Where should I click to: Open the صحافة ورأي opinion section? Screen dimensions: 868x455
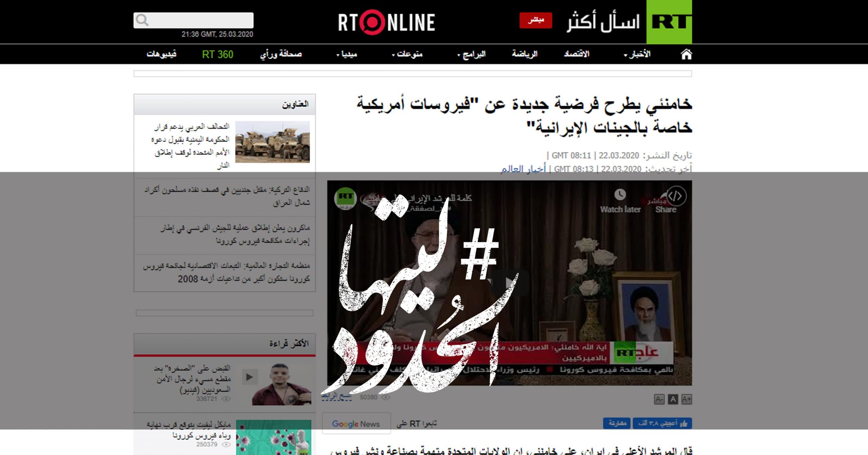[x=281, y=54]
